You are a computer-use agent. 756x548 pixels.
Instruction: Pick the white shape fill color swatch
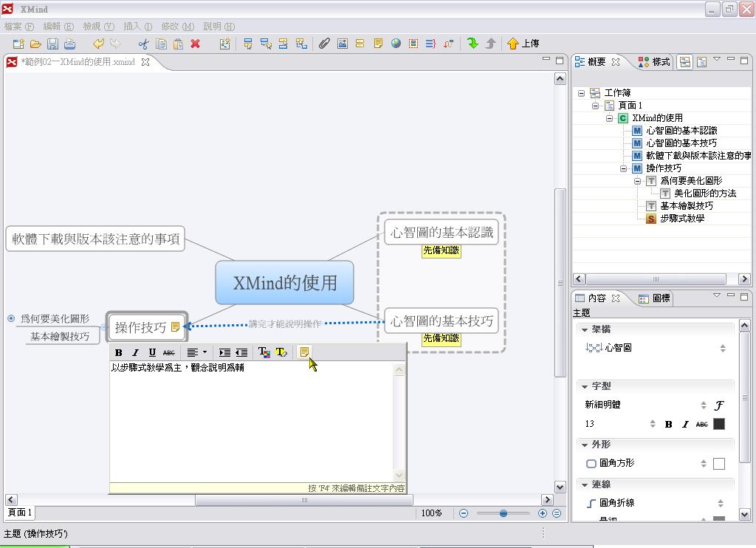pos(719,464)
